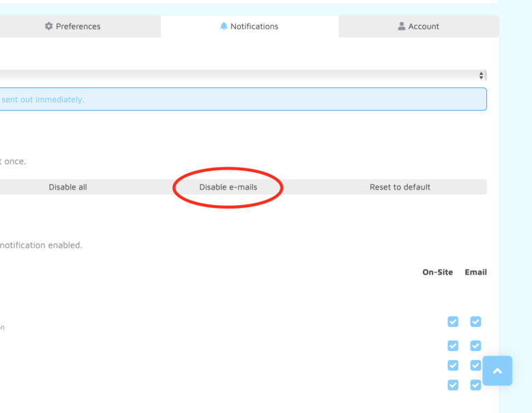Click the bell icon on the Notifications tab
The image size is (532, 413).
[x=224, y=27]
